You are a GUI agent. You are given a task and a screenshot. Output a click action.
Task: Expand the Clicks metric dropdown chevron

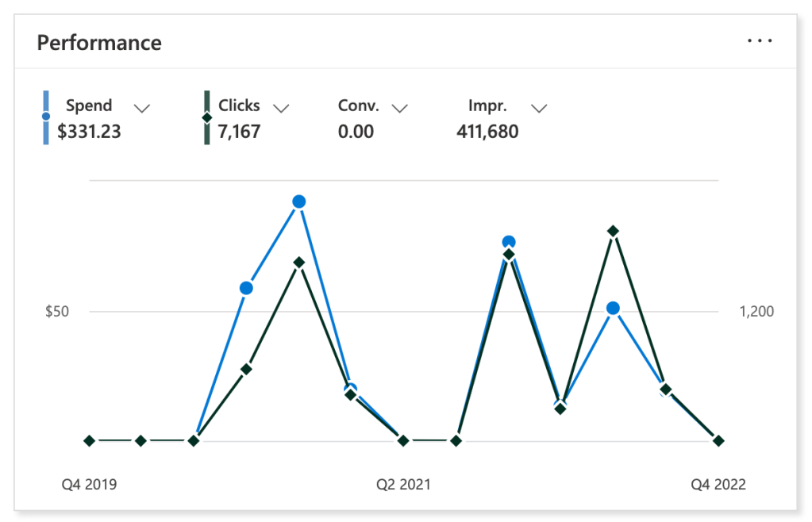pos(280,107)
